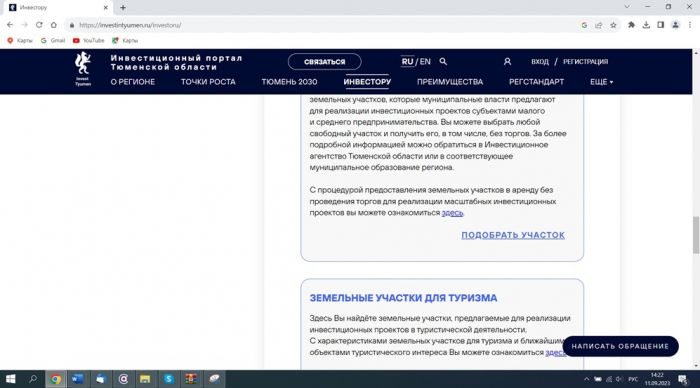Click the РУС keyboard language indicator
This screenshot has width=700, height=388.
tap(633, 379)
